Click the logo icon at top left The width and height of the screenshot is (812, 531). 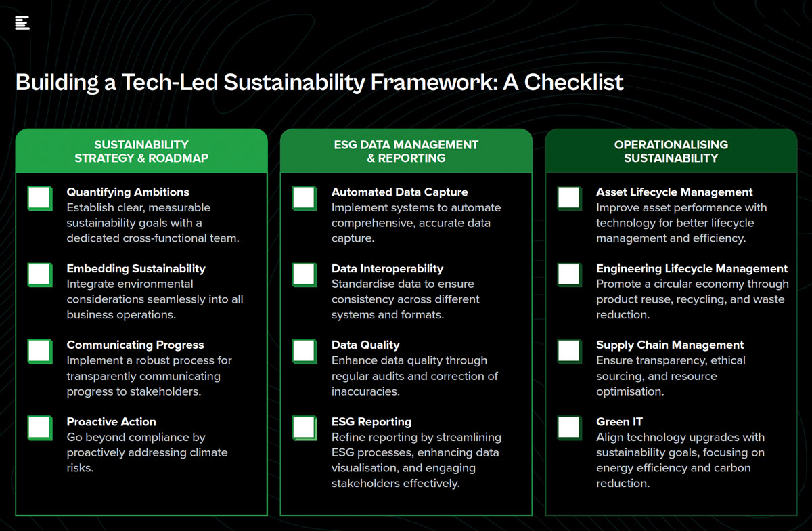(22, 22)
